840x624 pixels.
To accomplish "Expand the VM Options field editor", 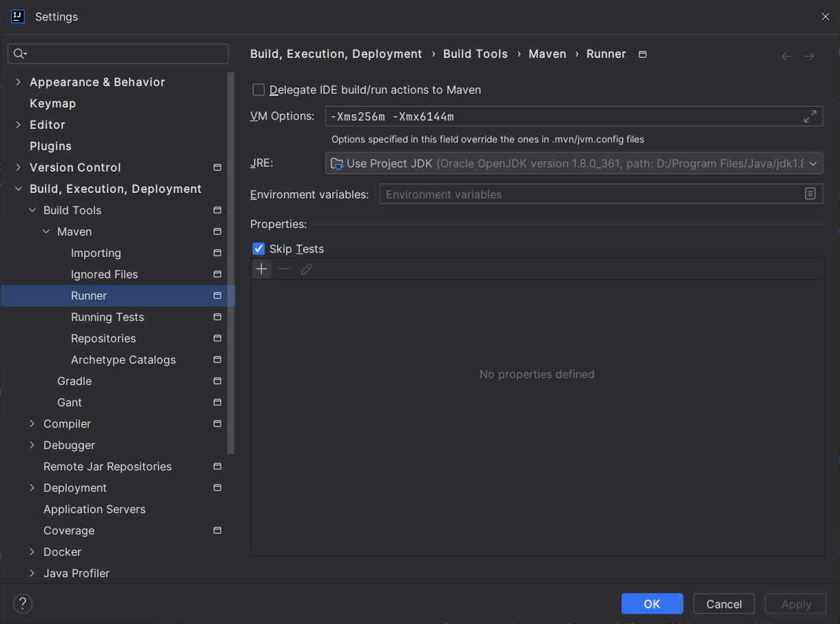I will pos(810,116).
